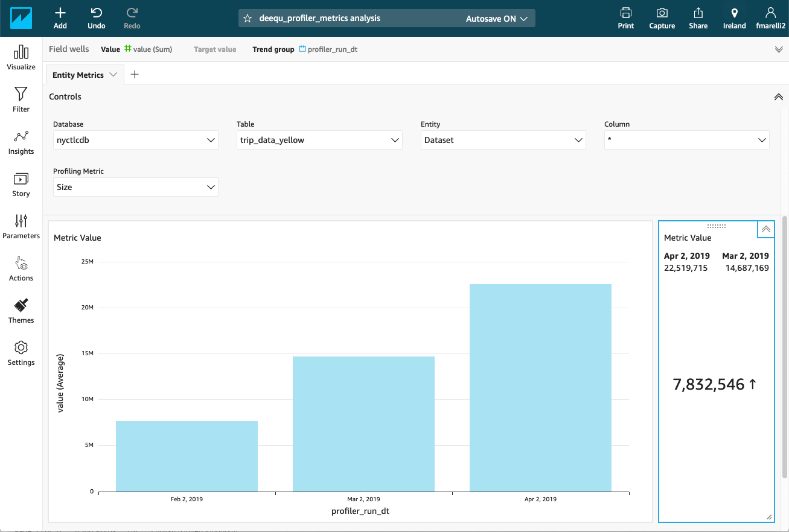The height and width of the screenshot is (532, 789).
Task: Select the Feb 2, 2019 bar
Action: [187, 456]
